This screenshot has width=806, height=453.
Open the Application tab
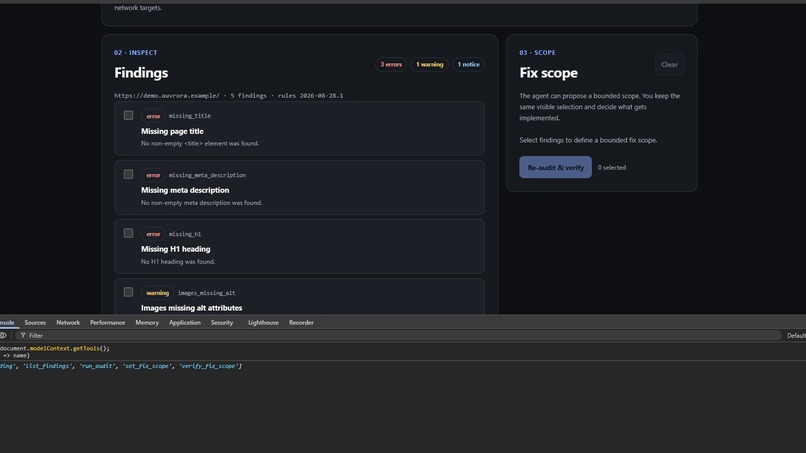click(x=185, y=323)
